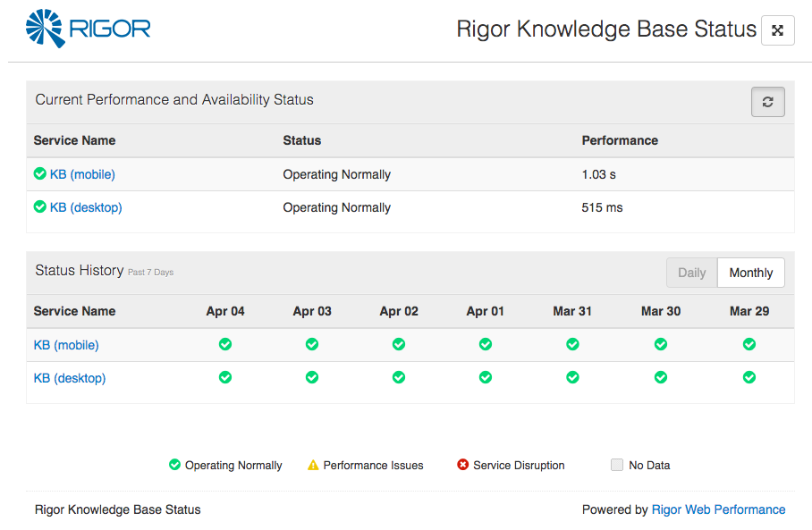This screenshot has width=812, height=530.
Task: Click the Performance Issues warning triangle icon
Action: click(313, 465)
